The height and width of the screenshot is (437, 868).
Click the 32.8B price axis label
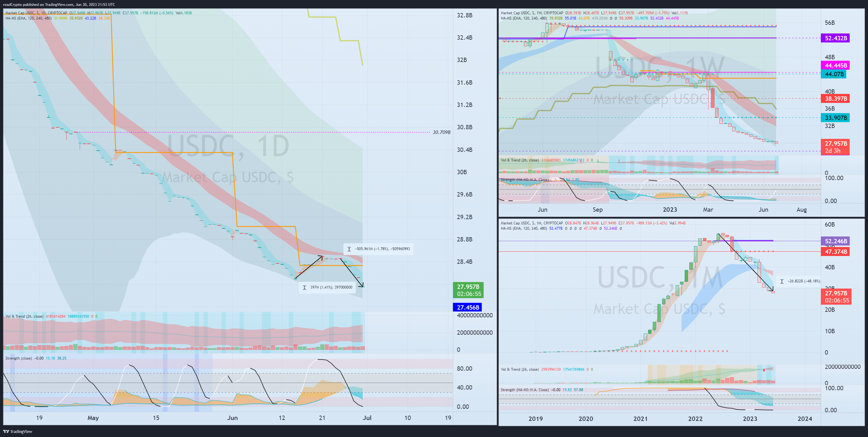[464, 15]
